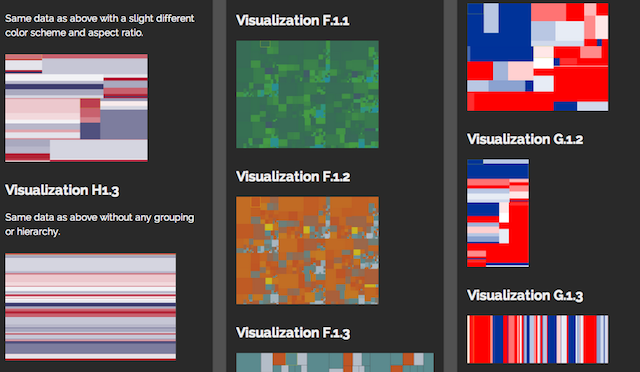Click the Visualization G.1.2 heading
This screenshot has height=372, width=640.
525,139
